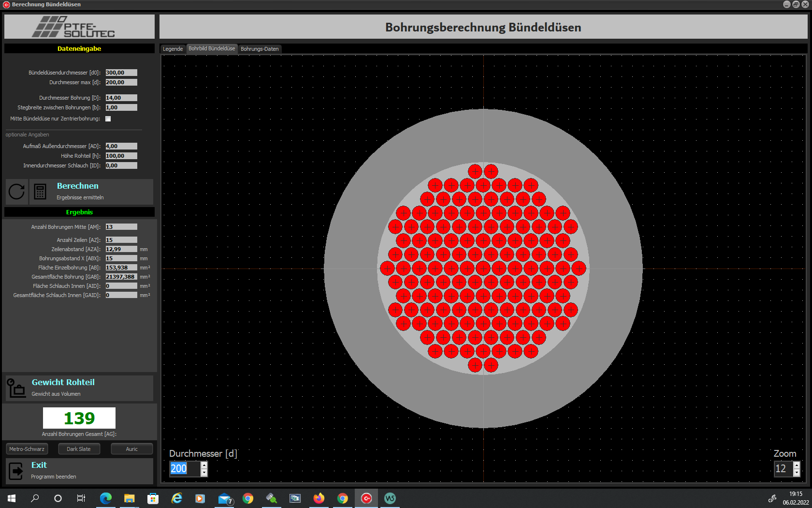Increase Durchmesser [d] with up arrow

(204, 465)
